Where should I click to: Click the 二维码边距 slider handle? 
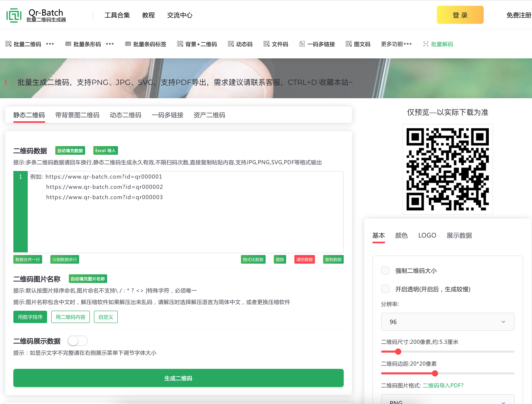435,373
